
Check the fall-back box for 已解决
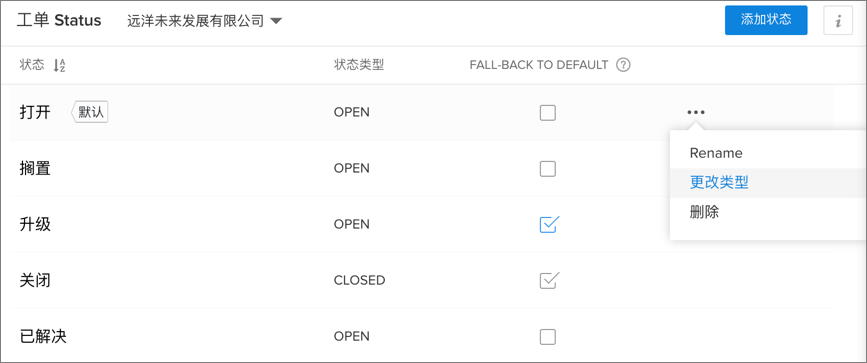tap(547, 336)
